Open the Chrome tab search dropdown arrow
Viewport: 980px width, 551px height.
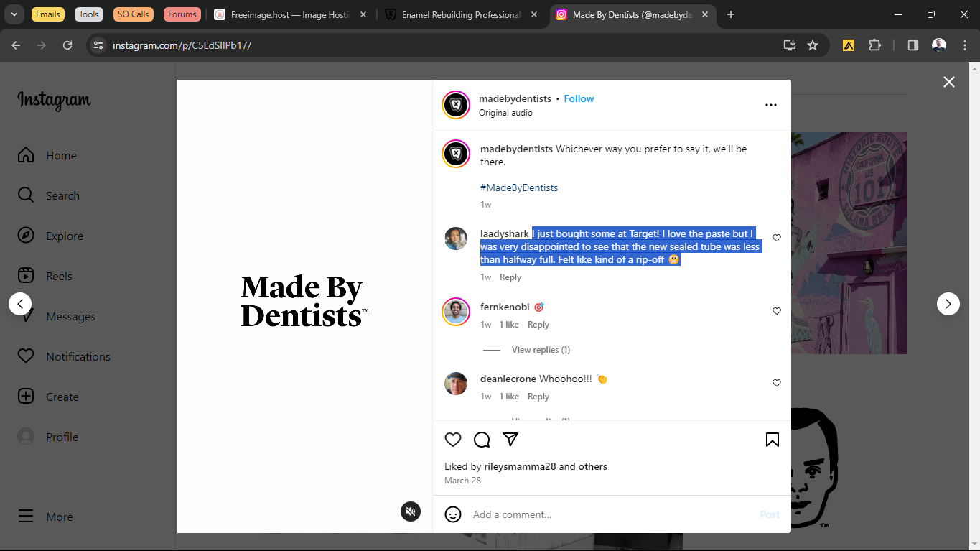(14, 14)
